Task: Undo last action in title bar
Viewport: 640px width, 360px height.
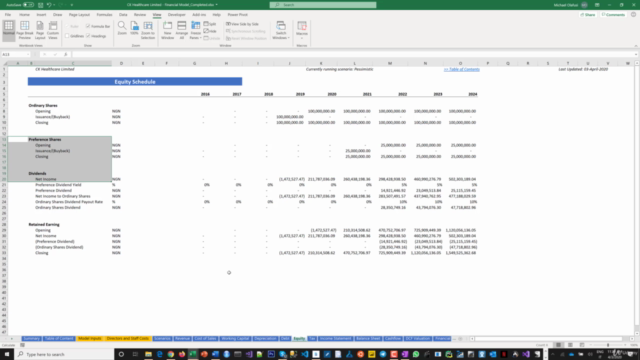Action: (49, 5)
